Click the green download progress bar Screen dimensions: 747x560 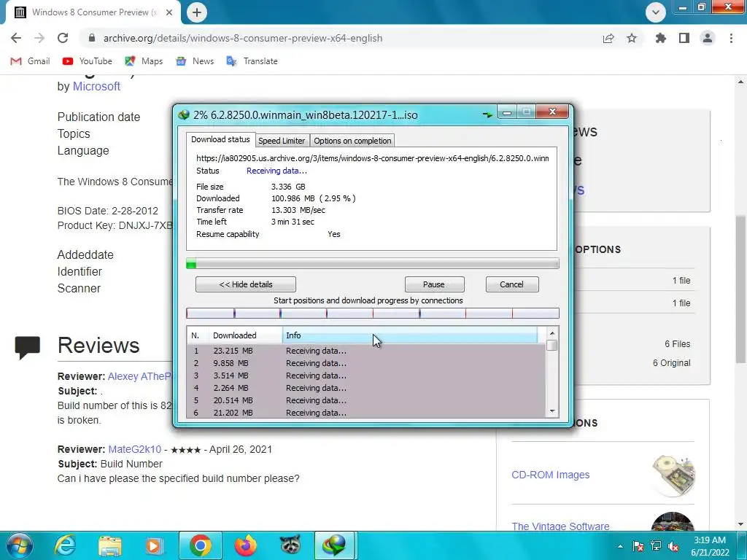373,264
